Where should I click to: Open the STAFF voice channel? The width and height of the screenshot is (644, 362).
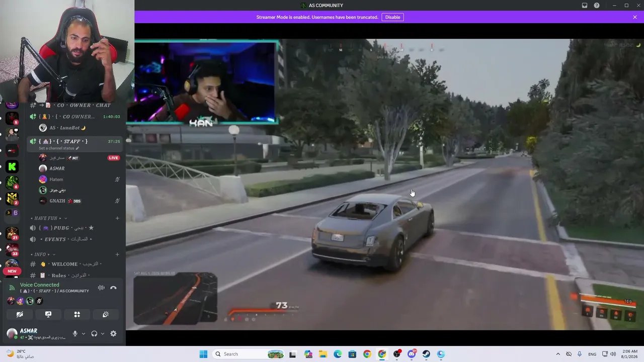point(75,141)
